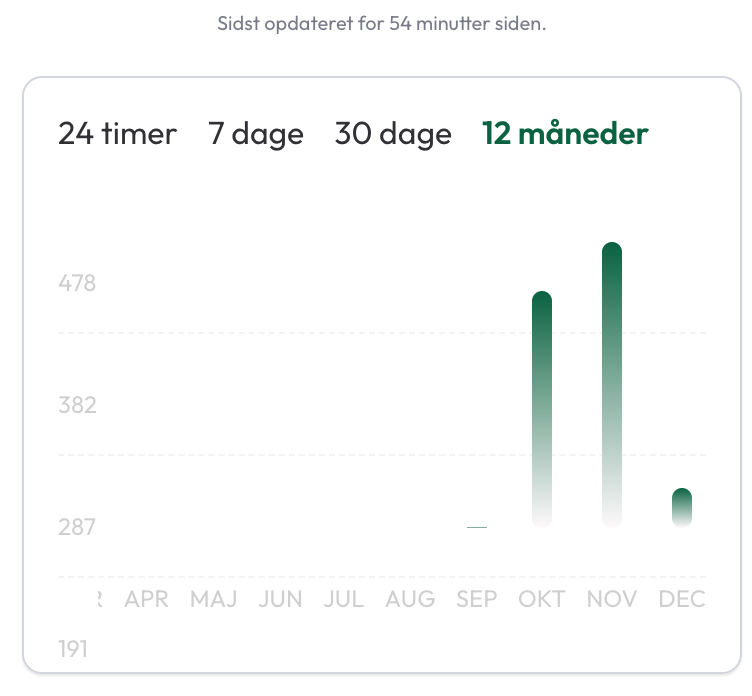Click the tallest bar for November
This screenshot has width=752, height=696.
click(612, 384)
